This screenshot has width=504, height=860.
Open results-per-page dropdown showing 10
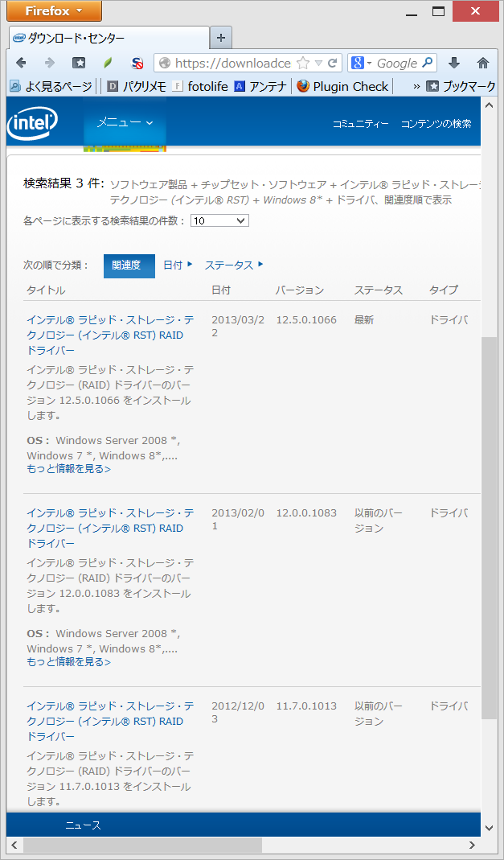tap(219, 220)
